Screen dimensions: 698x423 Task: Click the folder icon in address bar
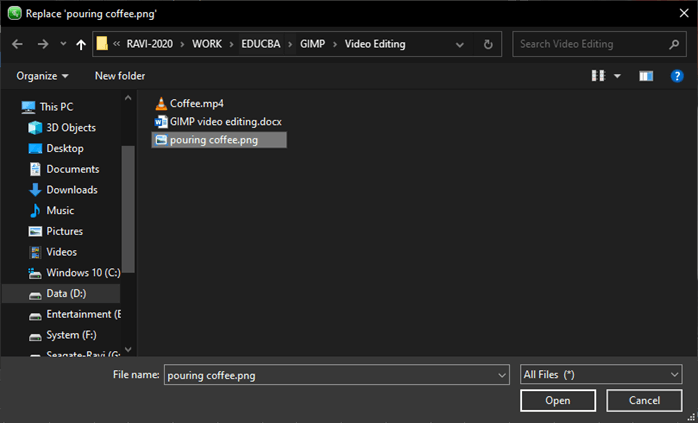(x=102, y=44)
